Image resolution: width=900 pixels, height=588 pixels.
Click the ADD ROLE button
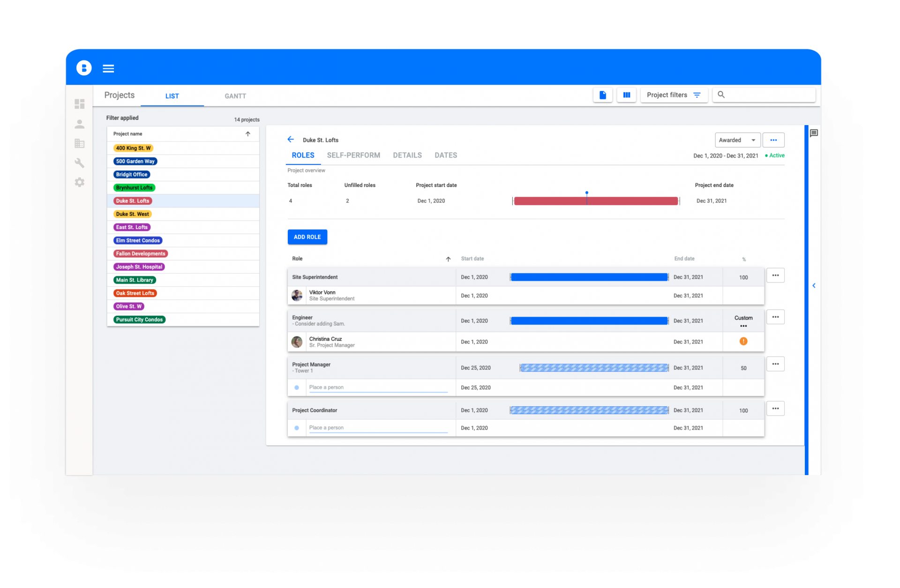(x=307, y=237)
